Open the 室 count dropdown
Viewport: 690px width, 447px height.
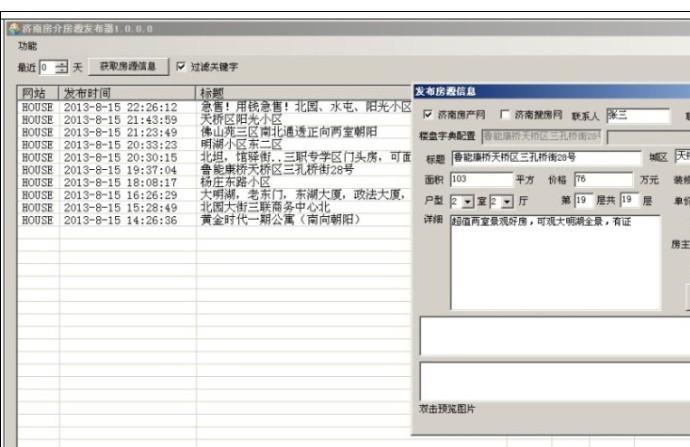point(468,202)
